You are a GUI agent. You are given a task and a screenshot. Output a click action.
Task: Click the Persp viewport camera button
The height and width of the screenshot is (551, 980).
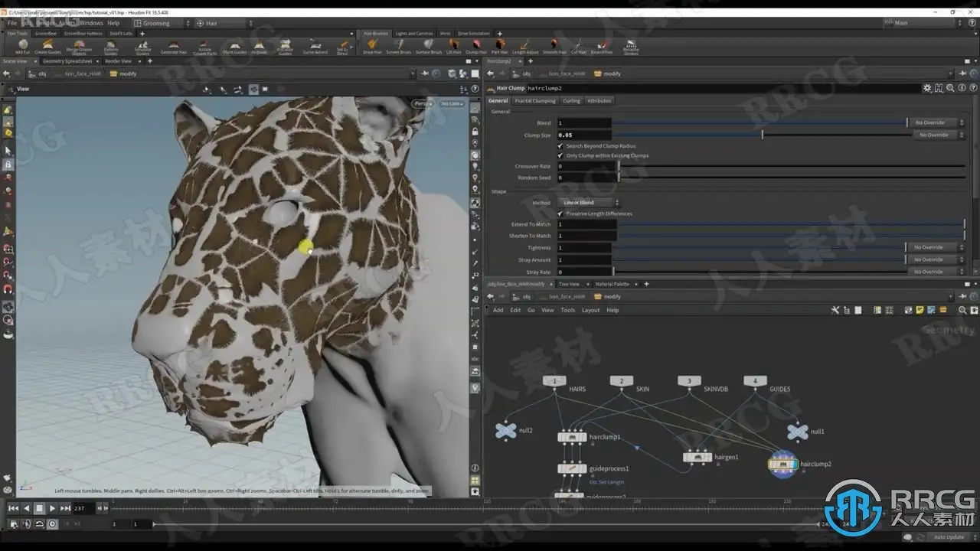[x=422, y=103]
